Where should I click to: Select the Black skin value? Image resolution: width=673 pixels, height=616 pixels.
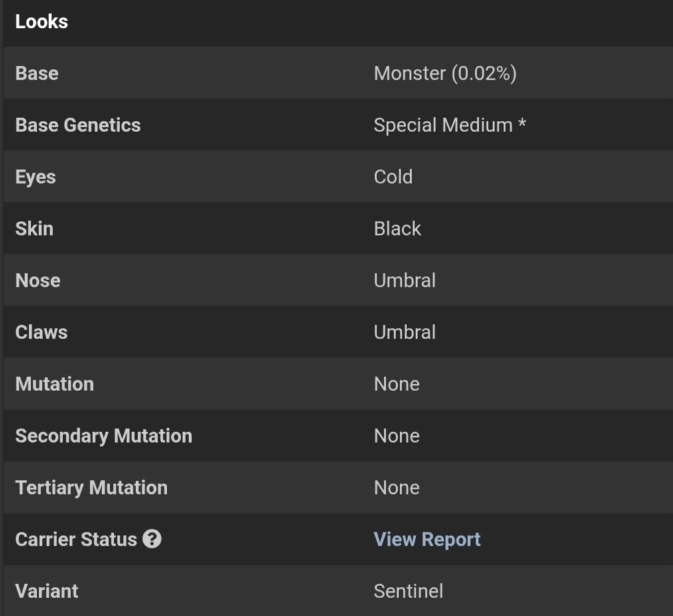coord(398,228)
